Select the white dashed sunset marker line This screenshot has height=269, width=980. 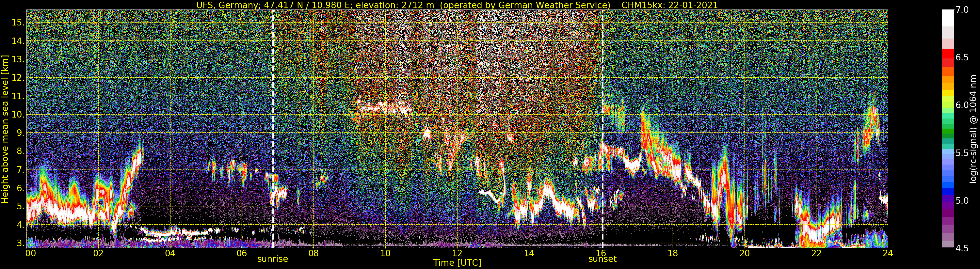tap(602, 129)
